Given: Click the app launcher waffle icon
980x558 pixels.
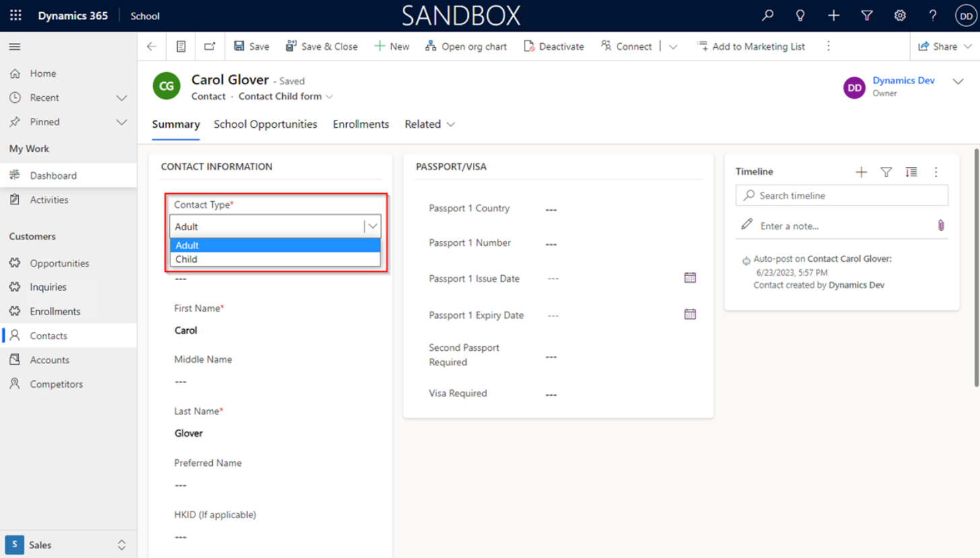Looking at the screenshot, I should [x=15, y=15].
